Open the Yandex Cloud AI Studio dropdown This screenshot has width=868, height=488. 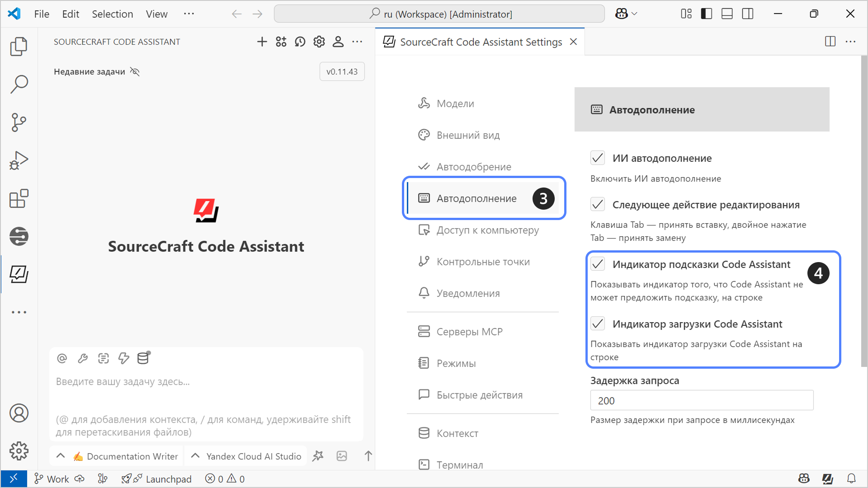pos(245,456)
